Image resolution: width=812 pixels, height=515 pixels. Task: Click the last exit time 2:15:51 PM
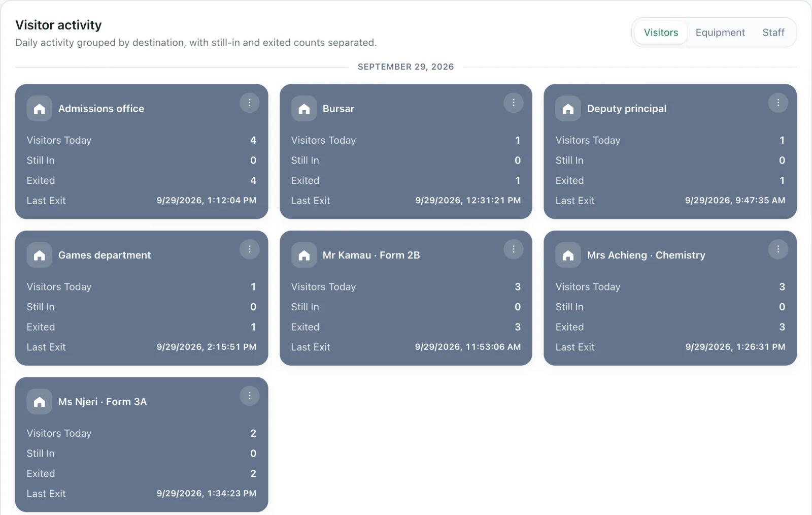(x=207, y=347)
